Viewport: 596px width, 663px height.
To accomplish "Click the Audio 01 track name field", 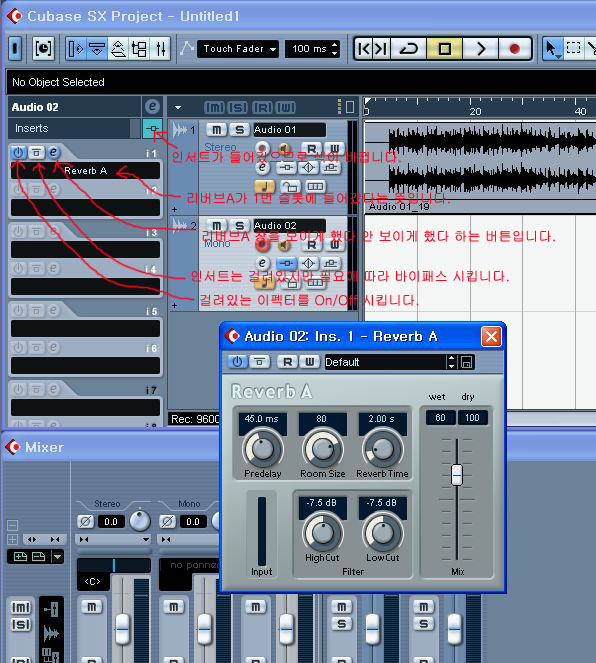I will [x=290, y=130].
